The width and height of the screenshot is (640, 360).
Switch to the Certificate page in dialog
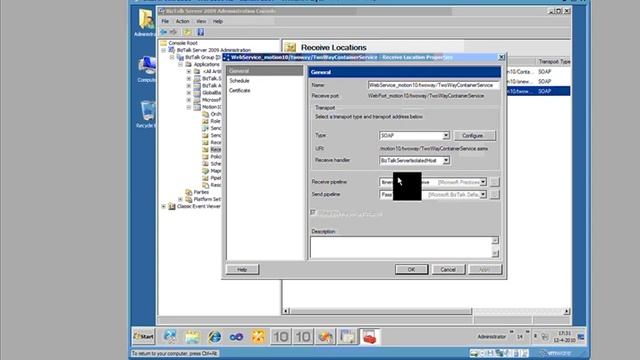coord(240,90)
